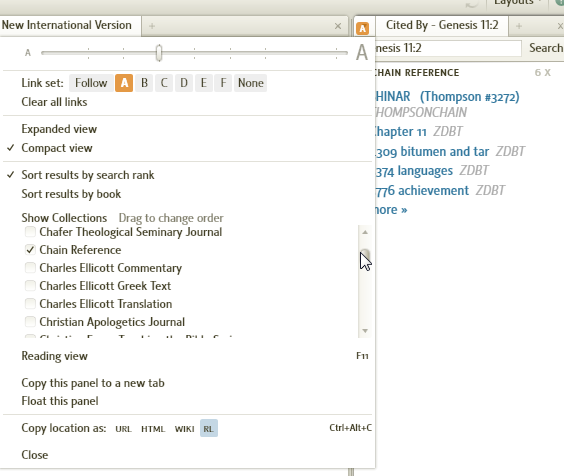Choose link set F
564x476 pixels.
pos(223,83)
